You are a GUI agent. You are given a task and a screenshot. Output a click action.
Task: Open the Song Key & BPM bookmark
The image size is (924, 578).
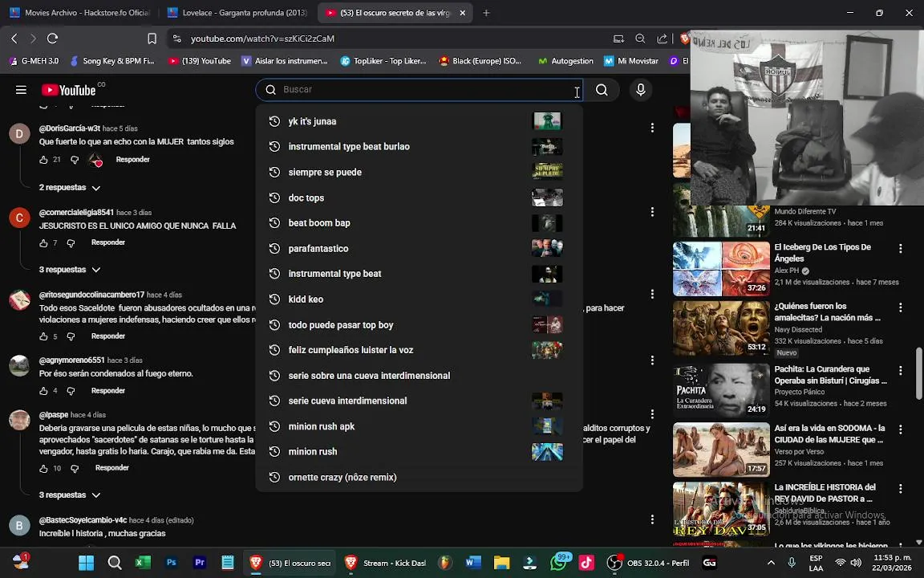coord(112,61)
